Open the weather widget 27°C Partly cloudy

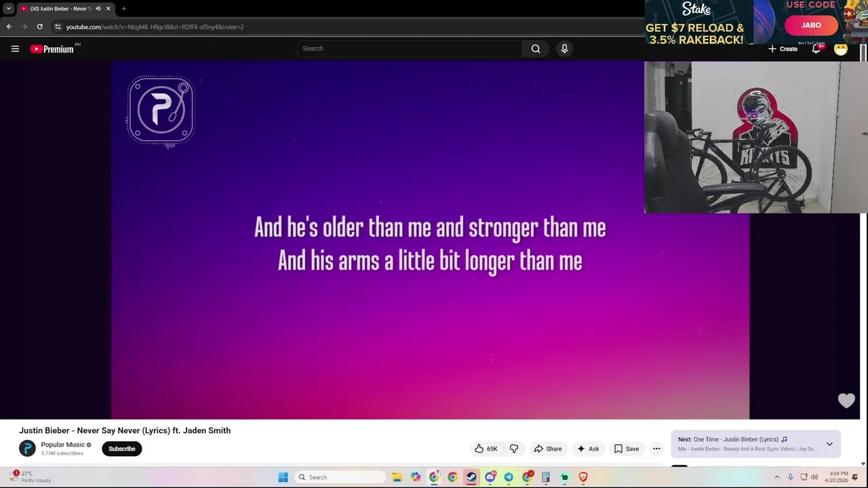pos(31,477)
